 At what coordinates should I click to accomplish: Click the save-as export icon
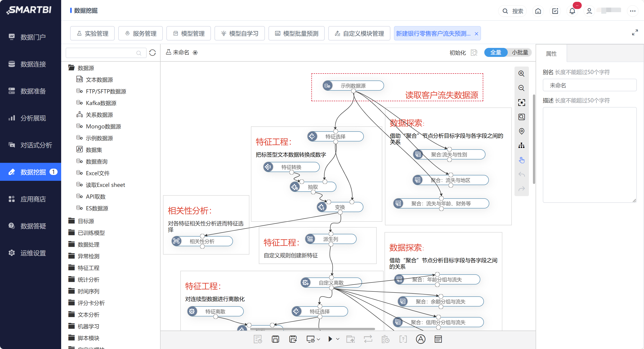point(293,339)
